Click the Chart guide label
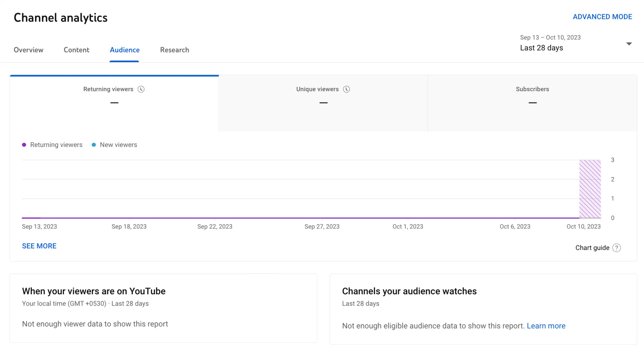This screenshot has width=644, height=352. [x=592, y=248]
